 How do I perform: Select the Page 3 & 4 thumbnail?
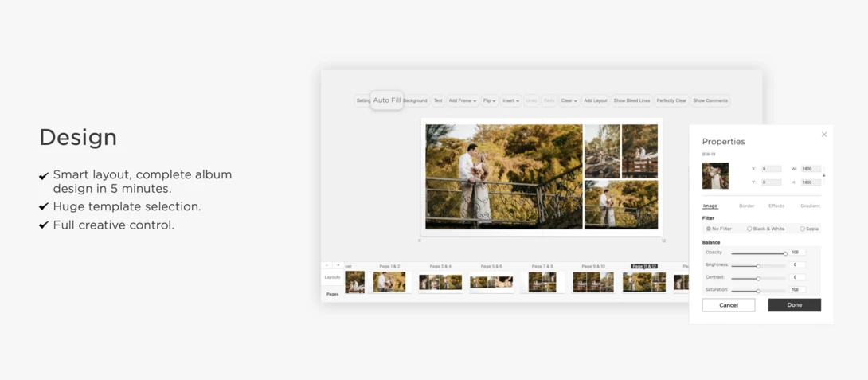tap(440, 282)
